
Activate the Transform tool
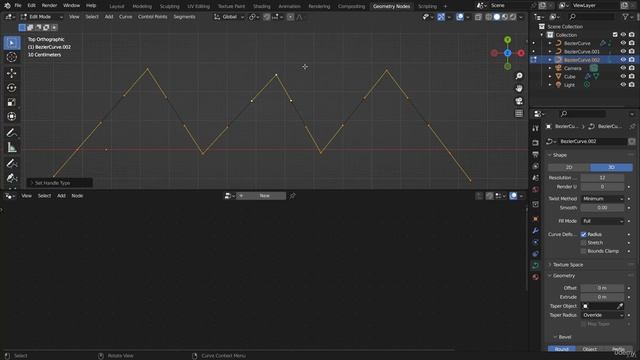(12, 116)
